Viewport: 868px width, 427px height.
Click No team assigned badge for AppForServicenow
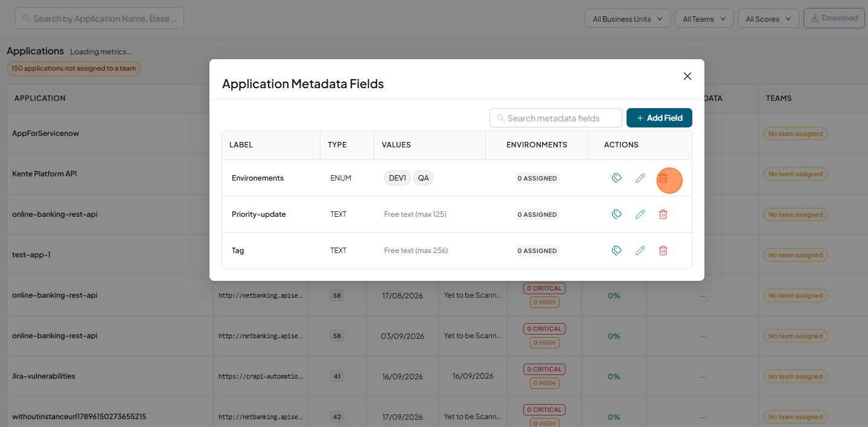pos(796,133)
